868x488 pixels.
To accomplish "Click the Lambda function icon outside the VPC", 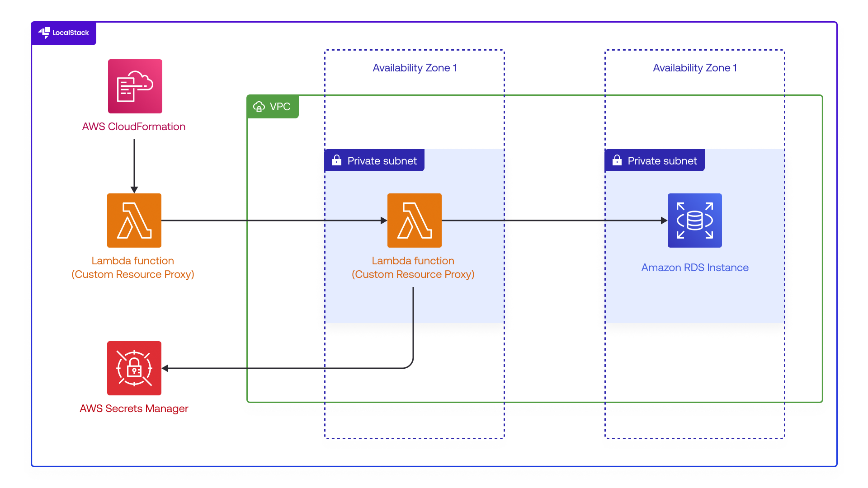I will 134,221.
